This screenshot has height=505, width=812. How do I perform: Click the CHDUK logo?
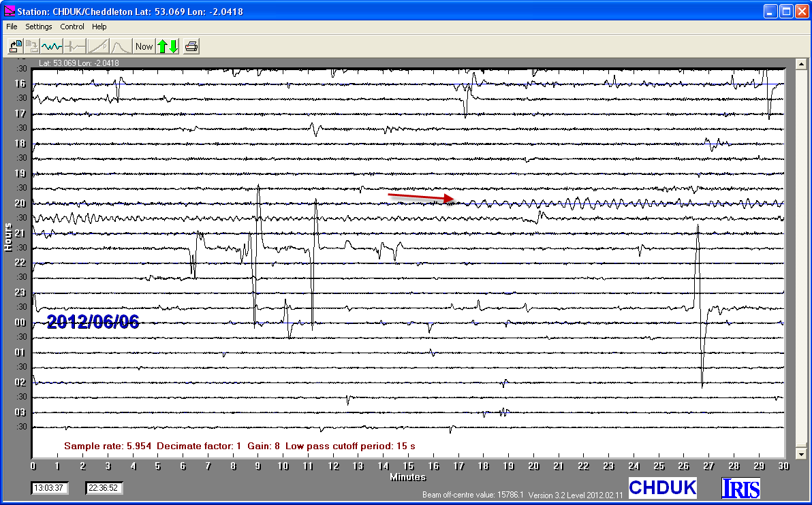pyautogui.click(x=662, y=487)
